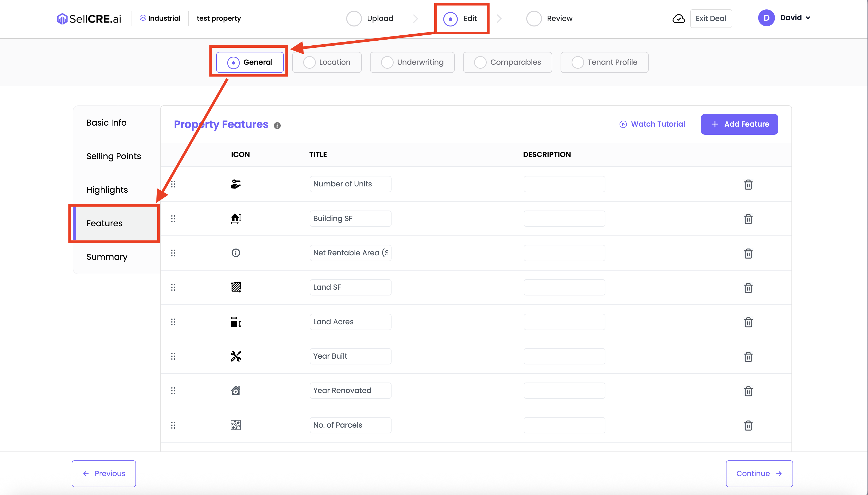Viewport: 868px width, 495px height.
Task: Click info icon beside Property Features heading
Action: (277, 125)
